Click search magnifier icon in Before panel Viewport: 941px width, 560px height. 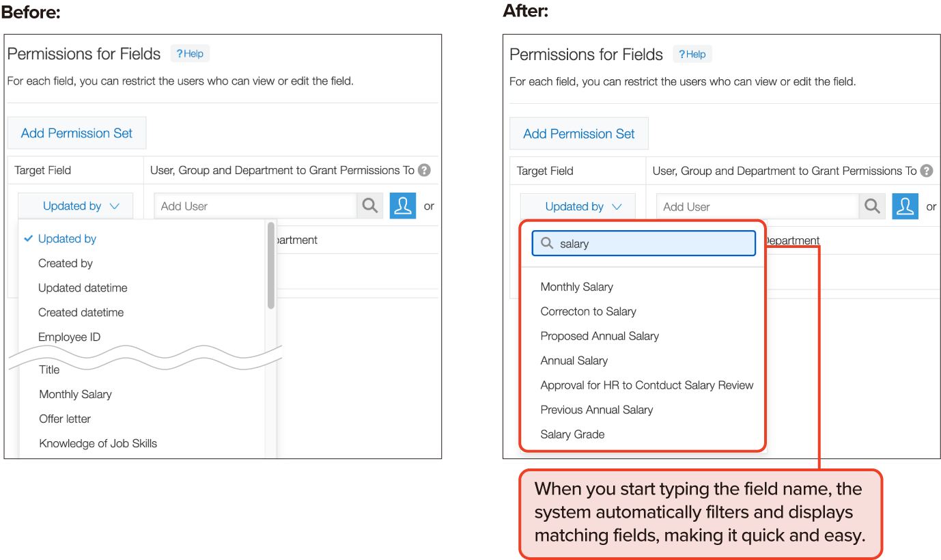[x=370, y=206]
